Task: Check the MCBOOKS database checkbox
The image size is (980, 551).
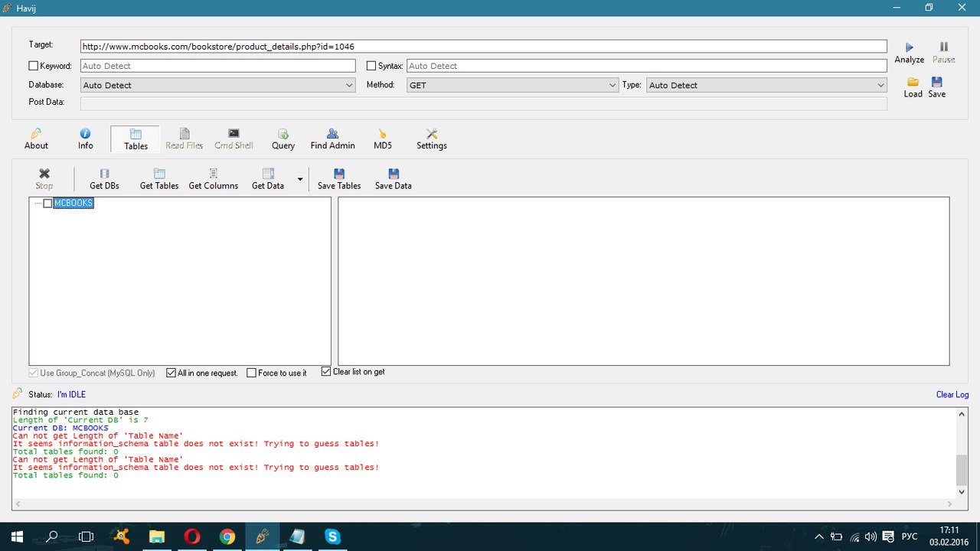Action: click(47, 204)
